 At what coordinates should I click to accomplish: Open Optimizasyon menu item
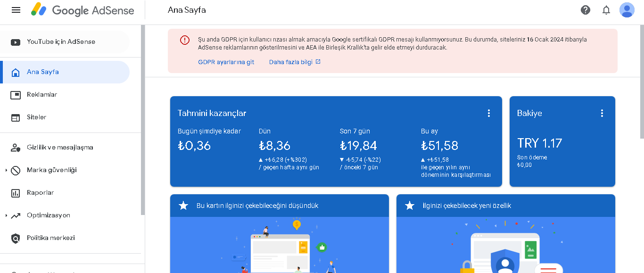[x=65, y=215]
